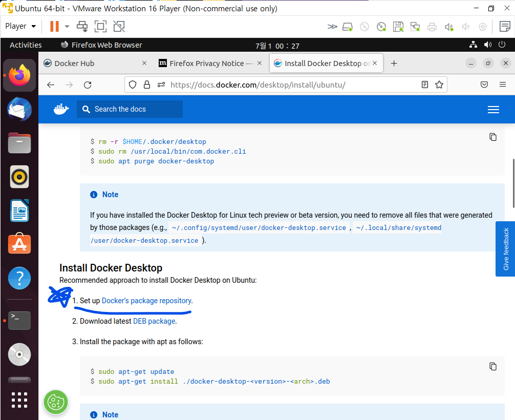Save page to Pocket

coord(484,85)
